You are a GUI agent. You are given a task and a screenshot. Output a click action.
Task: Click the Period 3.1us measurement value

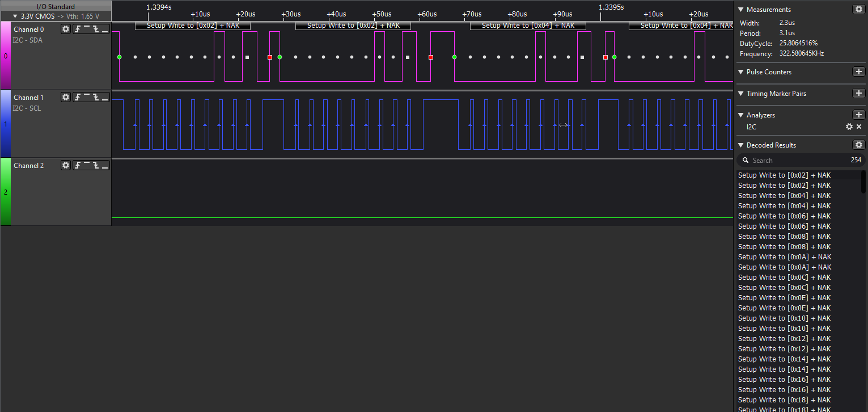786,33
